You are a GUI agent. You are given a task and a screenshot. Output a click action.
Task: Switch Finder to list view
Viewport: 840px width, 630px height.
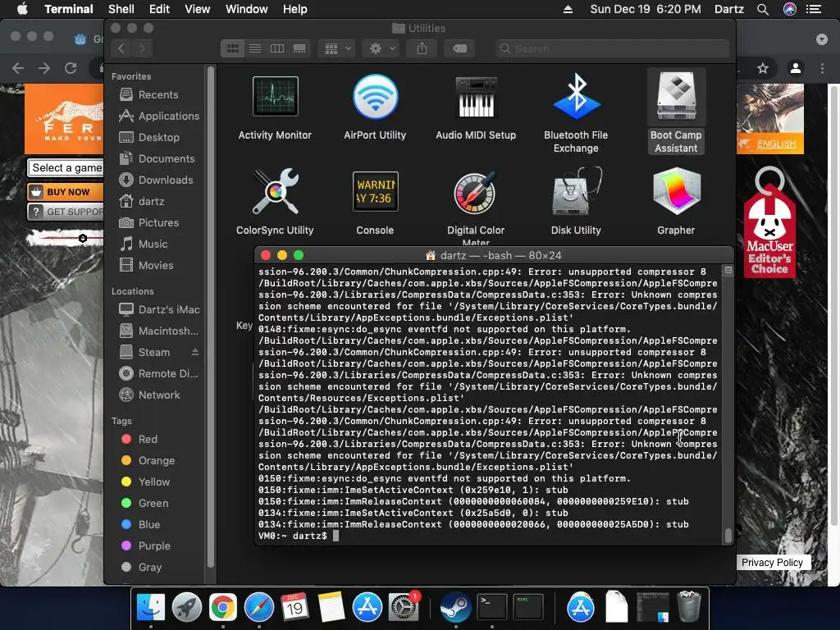click(255, 48)
